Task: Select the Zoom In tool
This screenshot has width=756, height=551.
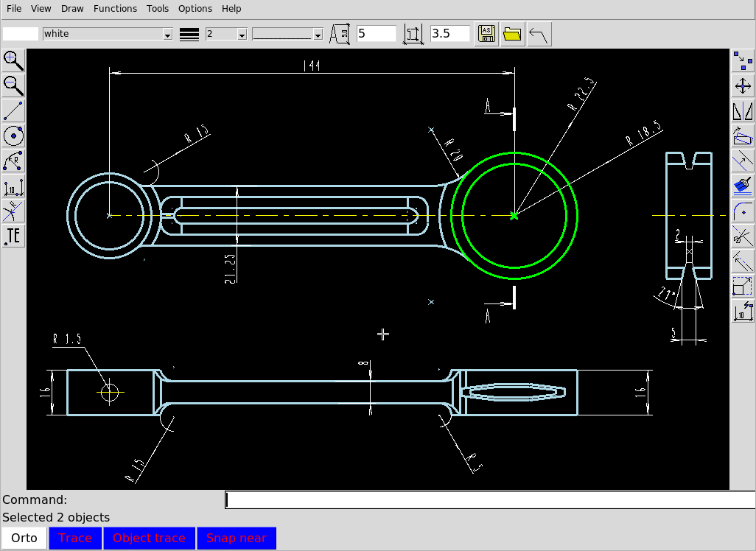Action: (x=13, y=61)
